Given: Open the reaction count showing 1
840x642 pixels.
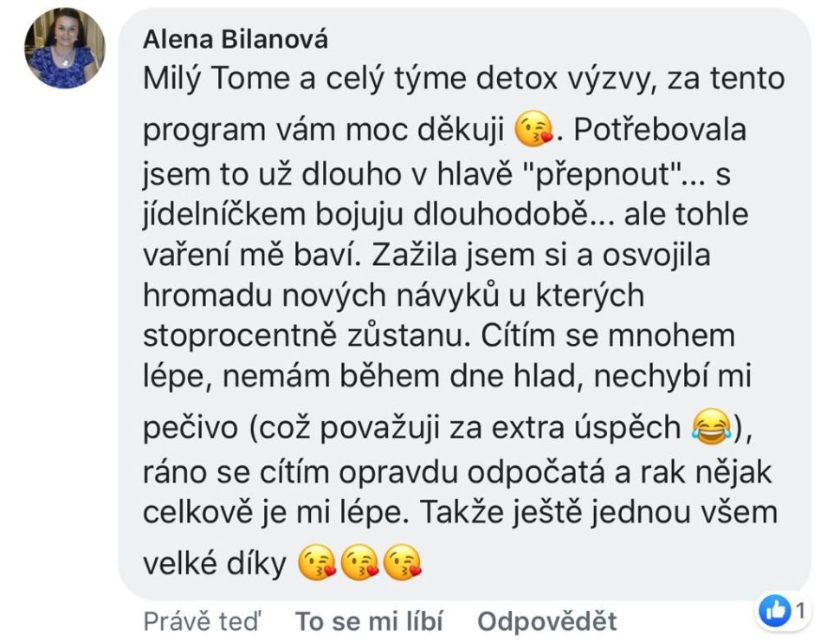Looking at the screenshot, I should (800, 611).
